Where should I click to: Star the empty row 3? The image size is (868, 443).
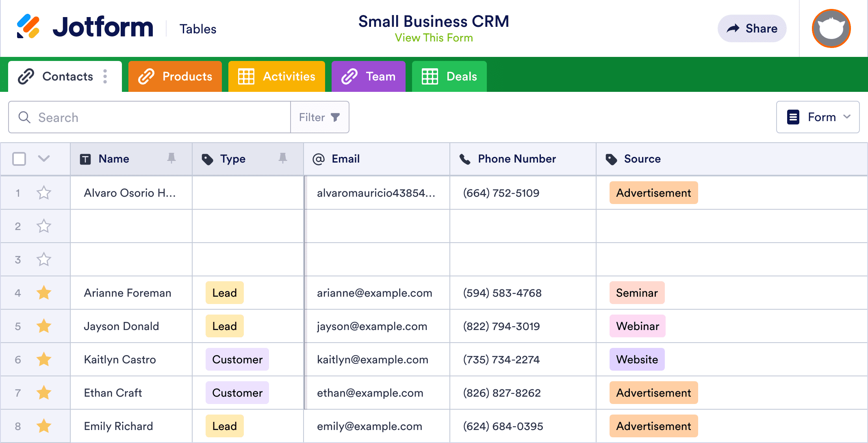44,259
